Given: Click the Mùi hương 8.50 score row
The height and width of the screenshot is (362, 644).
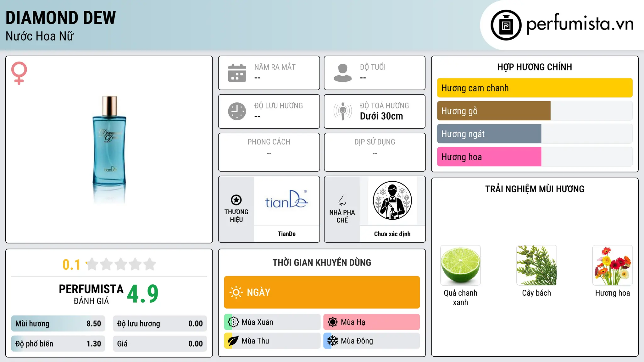Looking at the screenshot, I should pyautogui.click(x=58, y=324).
